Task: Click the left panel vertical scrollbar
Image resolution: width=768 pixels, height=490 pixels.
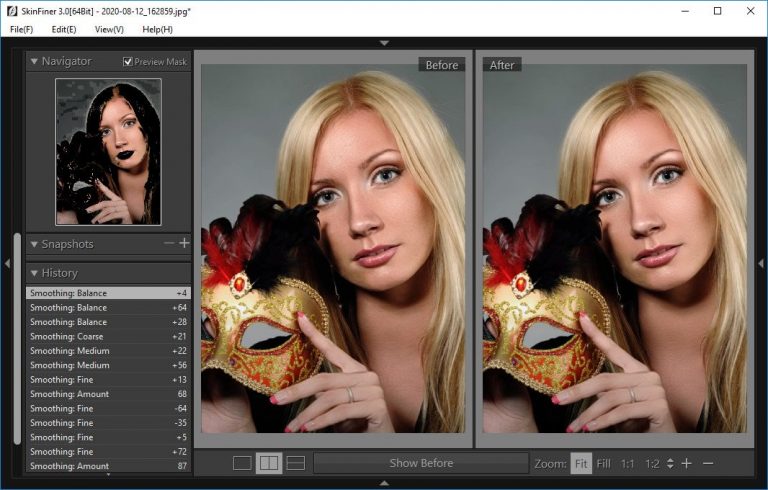Action: click(18, 338)
